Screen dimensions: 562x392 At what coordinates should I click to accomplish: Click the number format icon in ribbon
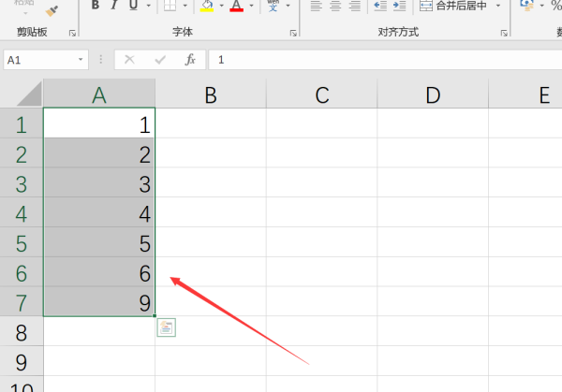pyautogui.click(x=526, y=5)
